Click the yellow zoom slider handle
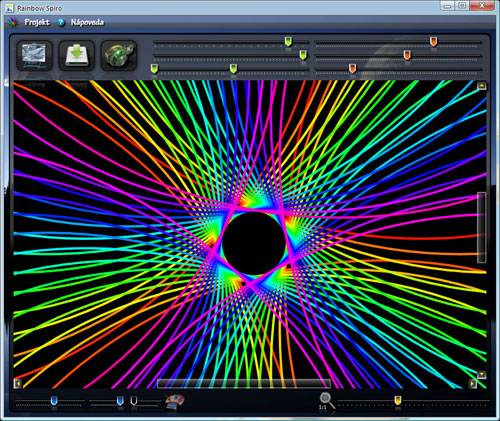Image resolution: width=500 pixels, height=421 pixels. click(398, 400)
